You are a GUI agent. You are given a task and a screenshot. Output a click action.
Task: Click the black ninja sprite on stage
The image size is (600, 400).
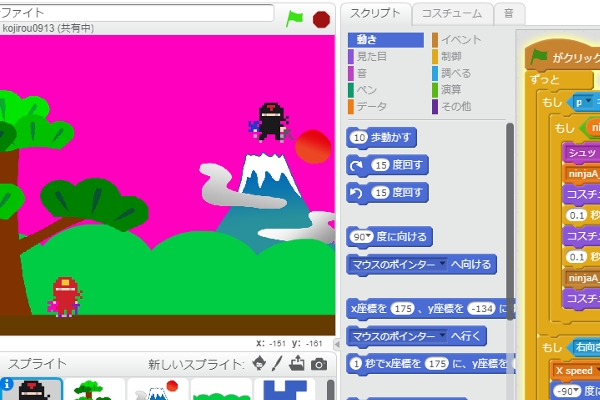[x=270, y=121]
